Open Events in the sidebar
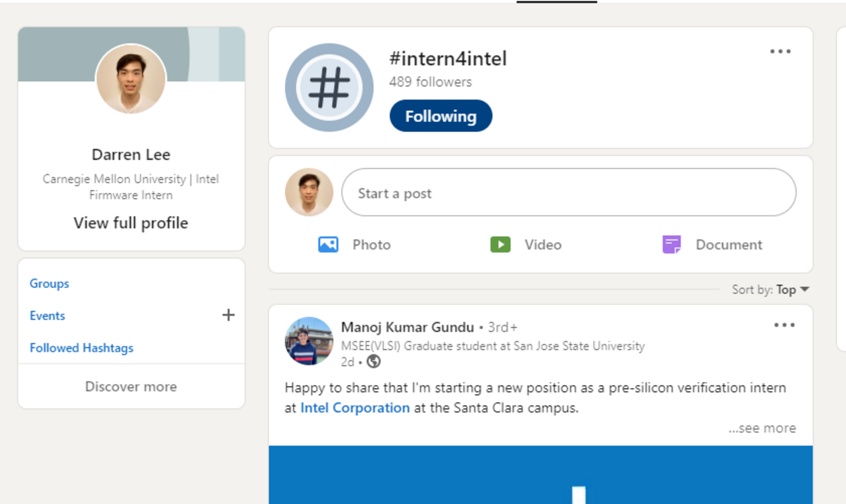 pyautogui.click(x=48, y=316)
